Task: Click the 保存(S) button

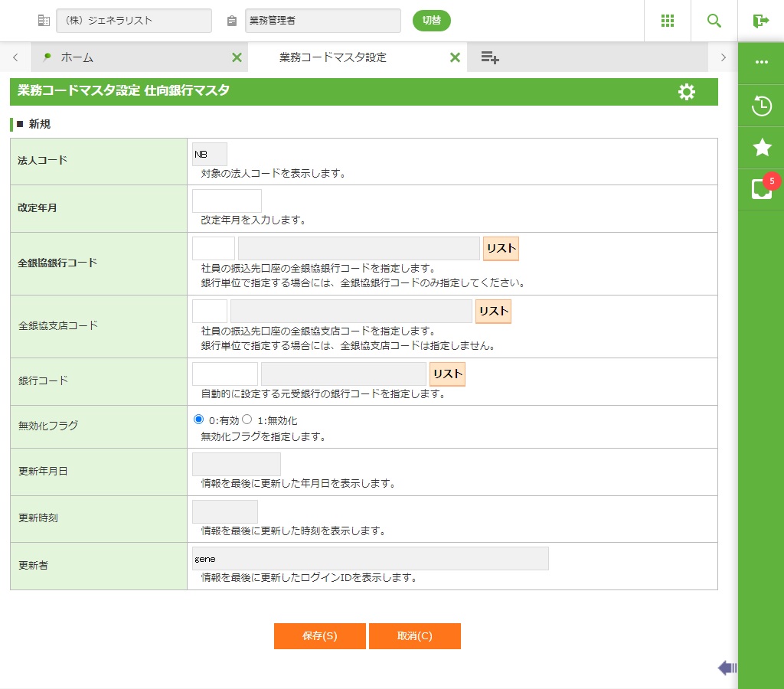Action: tap(319, 636)
